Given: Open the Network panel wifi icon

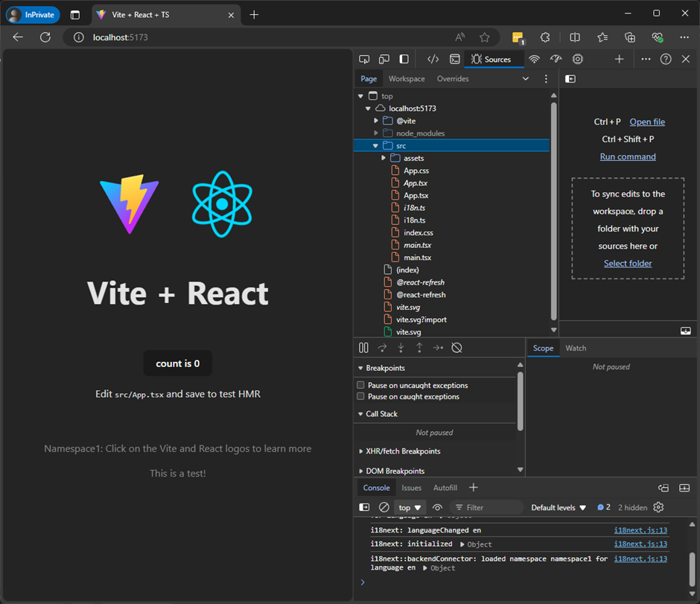Looking at the screenshot, I should click(x=534, y=59).
